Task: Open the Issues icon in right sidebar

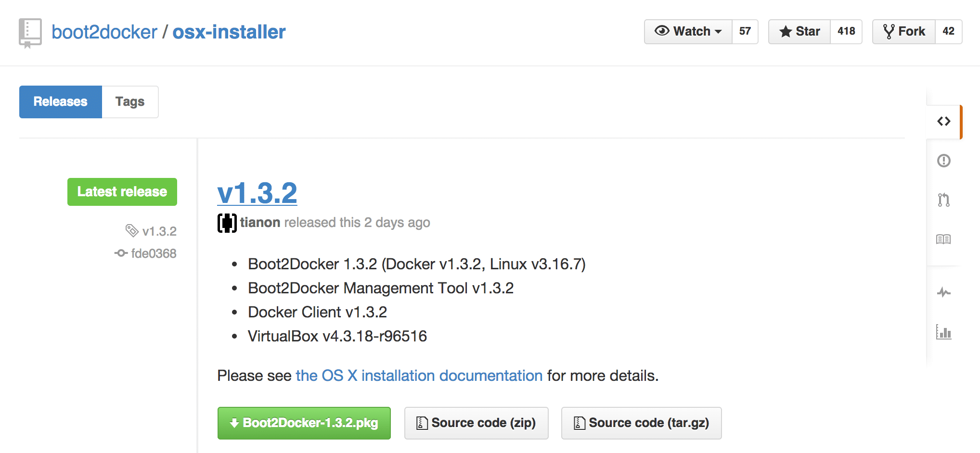Action: 943,161
